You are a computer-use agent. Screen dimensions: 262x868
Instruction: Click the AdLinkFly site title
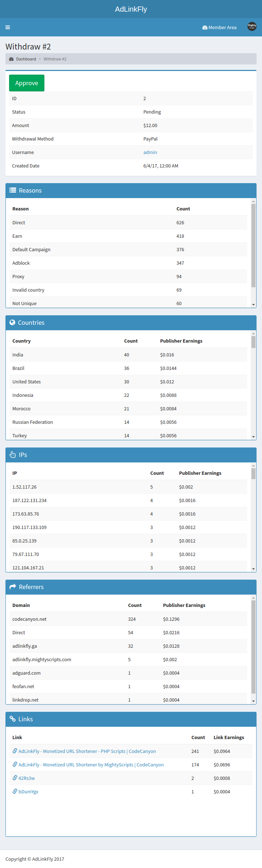131,9
